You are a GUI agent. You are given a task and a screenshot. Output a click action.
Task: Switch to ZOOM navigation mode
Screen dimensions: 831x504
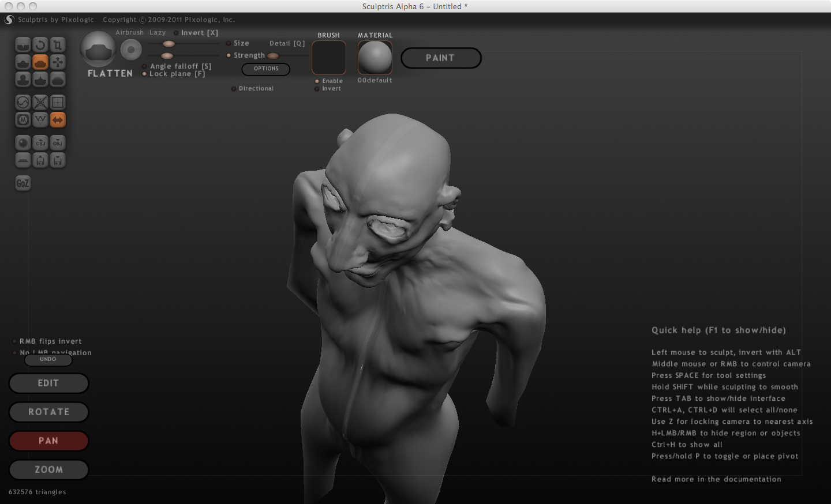(x=49, y=469)
